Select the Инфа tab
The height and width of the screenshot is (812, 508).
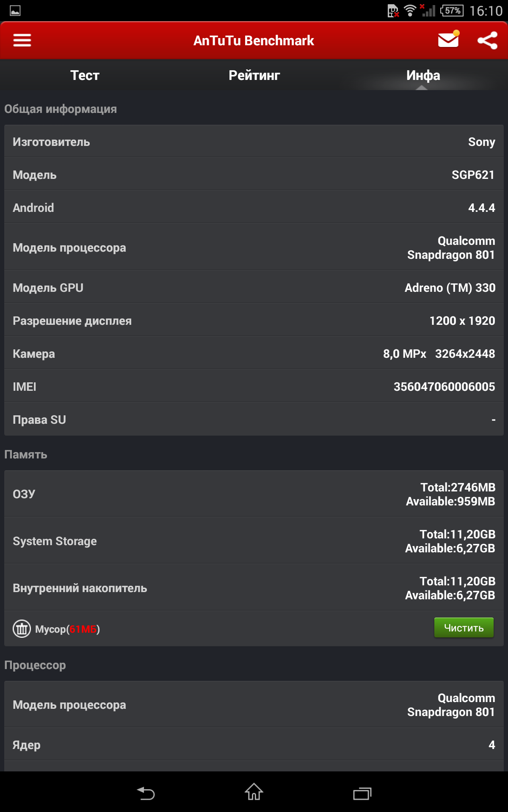(423, 75)
